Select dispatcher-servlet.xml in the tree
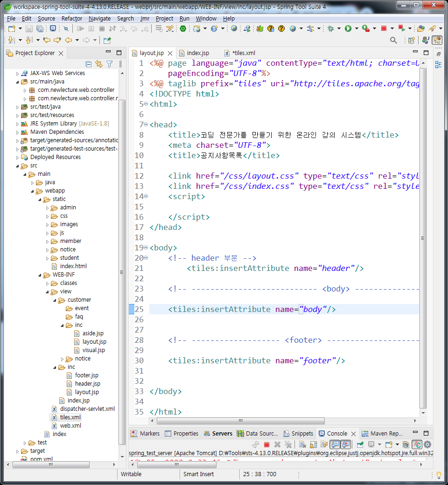The height and width of the screenshot is (485, 448). [87, 409]
